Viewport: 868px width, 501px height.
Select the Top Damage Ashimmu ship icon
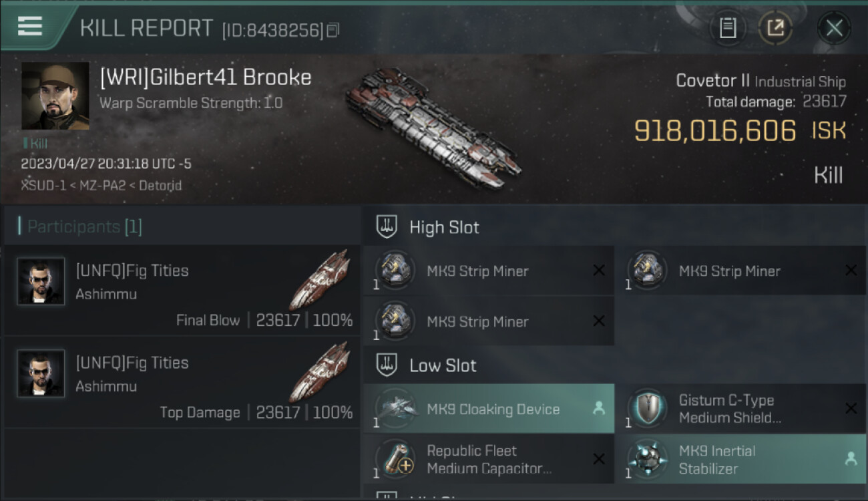[319, 371]
